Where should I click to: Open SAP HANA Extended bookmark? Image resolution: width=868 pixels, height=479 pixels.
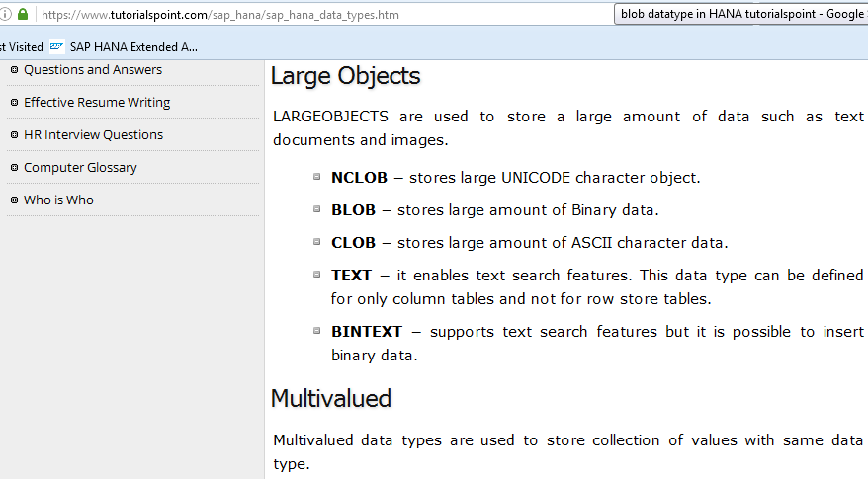(x=133, y=46)
